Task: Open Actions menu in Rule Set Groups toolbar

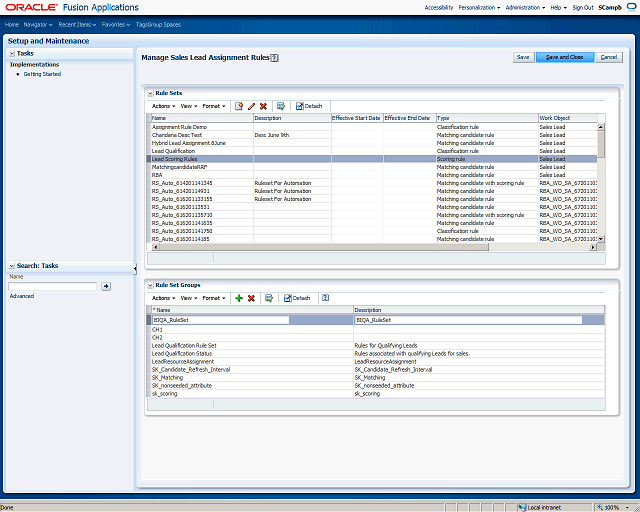Action: point(163,298)
